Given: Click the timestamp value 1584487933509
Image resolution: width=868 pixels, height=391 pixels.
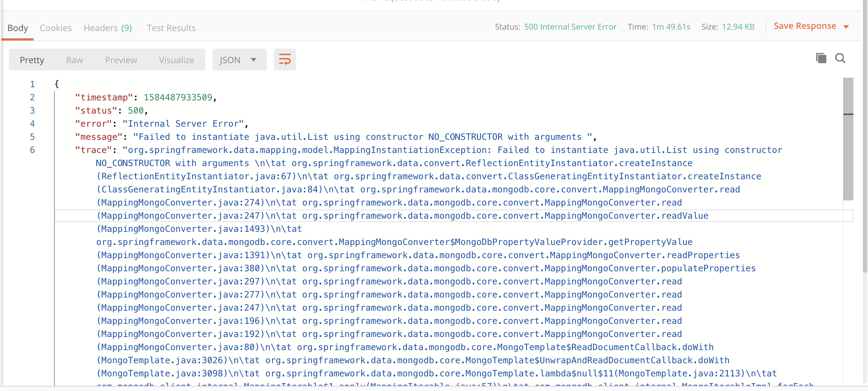Looking at the screenshot, I should click(x=178, y=97).
